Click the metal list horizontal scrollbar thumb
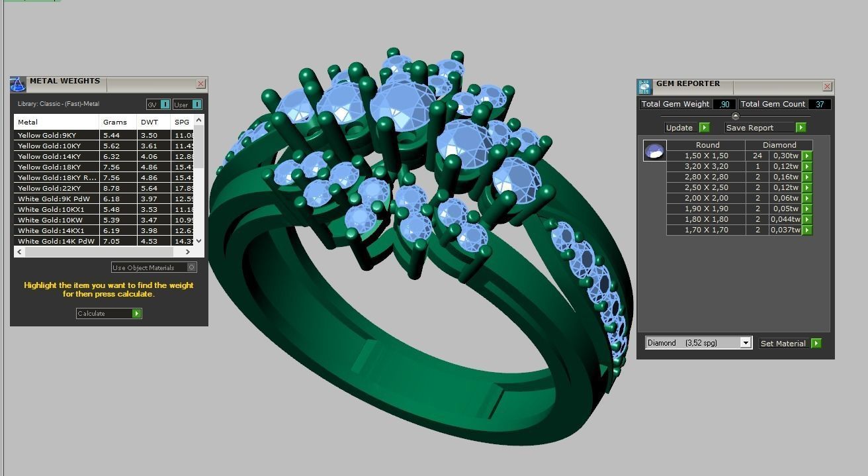 [98, 252]
